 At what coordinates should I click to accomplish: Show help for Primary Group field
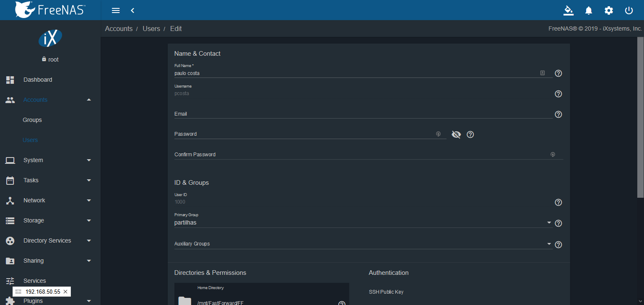click(x=558, y=223)
